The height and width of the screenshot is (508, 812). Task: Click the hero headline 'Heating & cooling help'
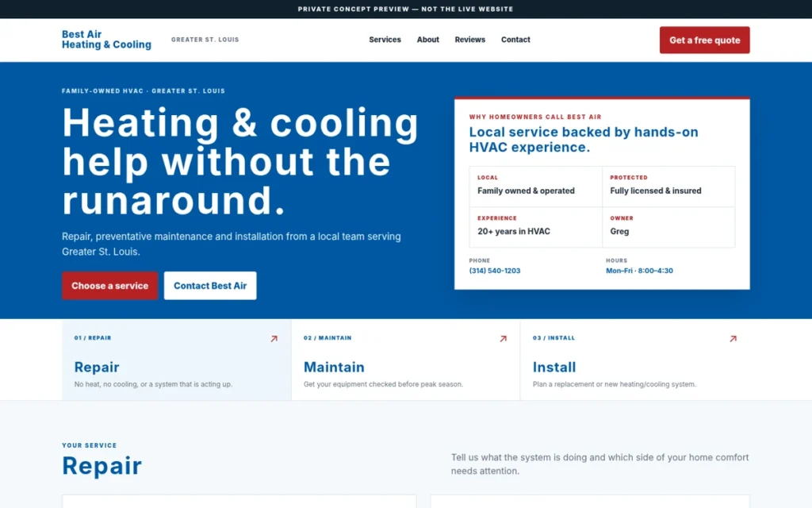[x=240, y=160]
